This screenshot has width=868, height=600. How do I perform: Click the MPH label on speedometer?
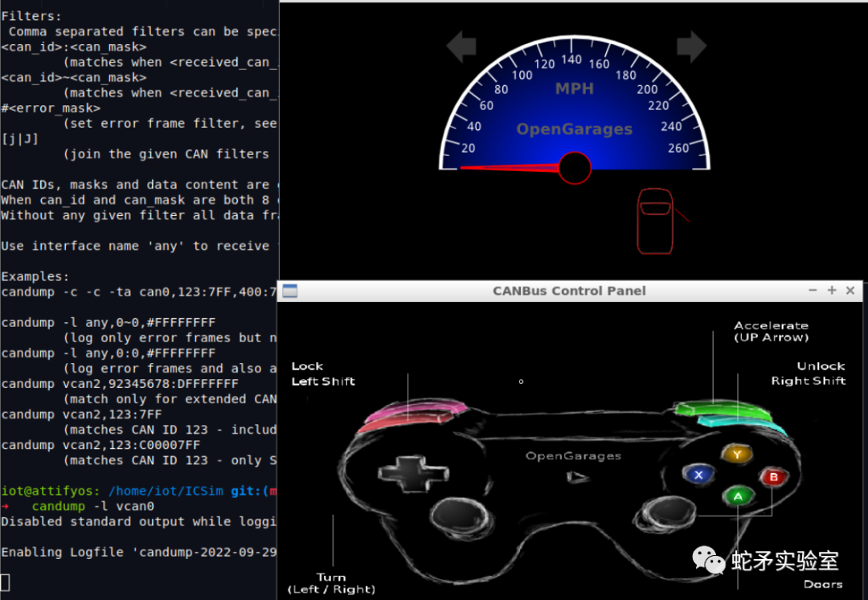click(575, 88)
